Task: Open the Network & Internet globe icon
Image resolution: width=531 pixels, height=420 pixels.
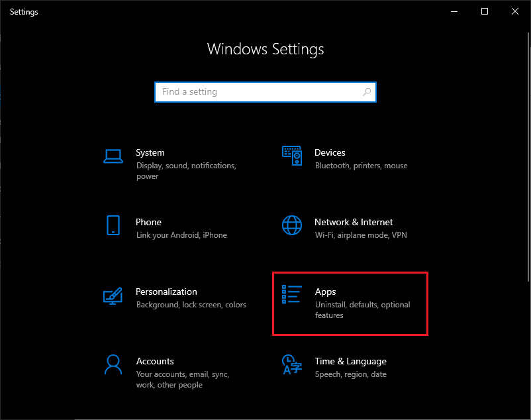Action: pos(292,225)
